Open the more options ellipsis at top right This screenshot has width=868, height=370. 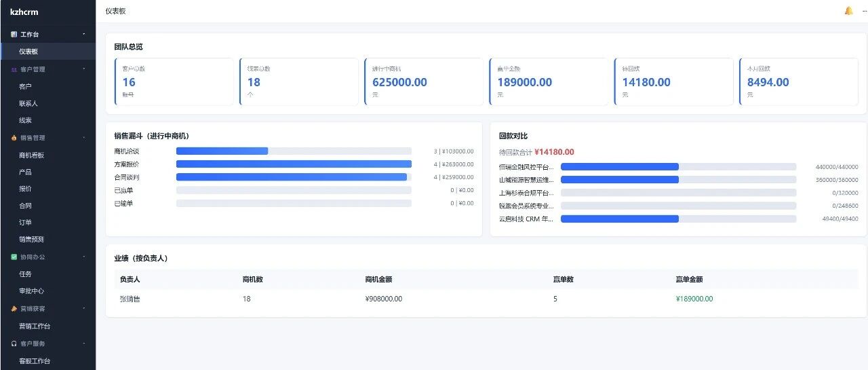coord(865,11)
